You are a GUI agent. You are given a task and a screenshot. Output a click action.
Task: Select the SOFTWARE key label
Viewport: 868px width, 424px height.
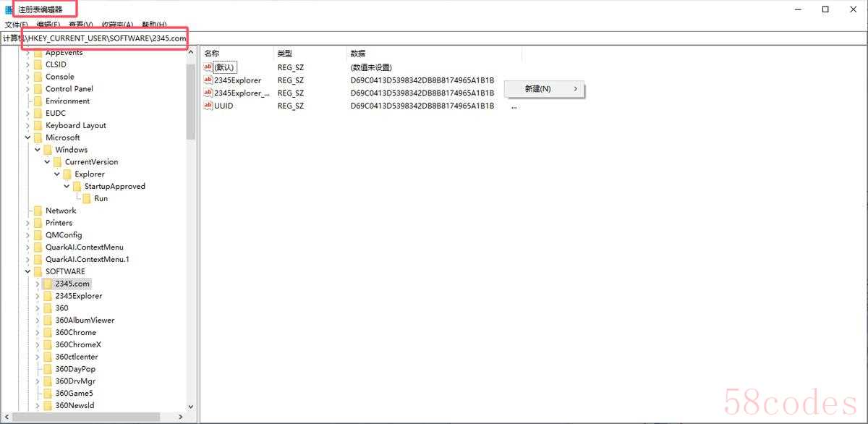pos(65,271)
